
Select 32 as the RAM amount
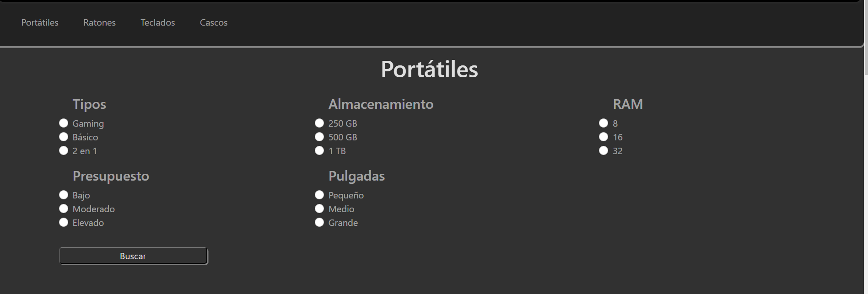pos(604,150)
